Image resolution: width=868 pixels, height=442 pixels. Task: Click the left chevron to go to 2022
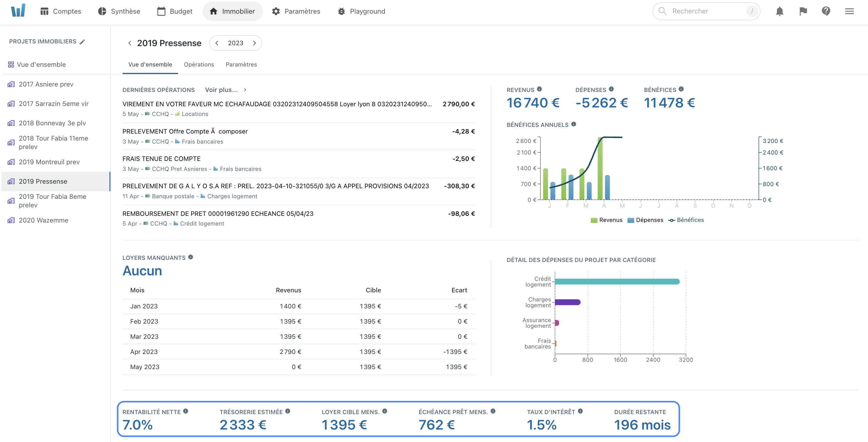click(217, 43)
